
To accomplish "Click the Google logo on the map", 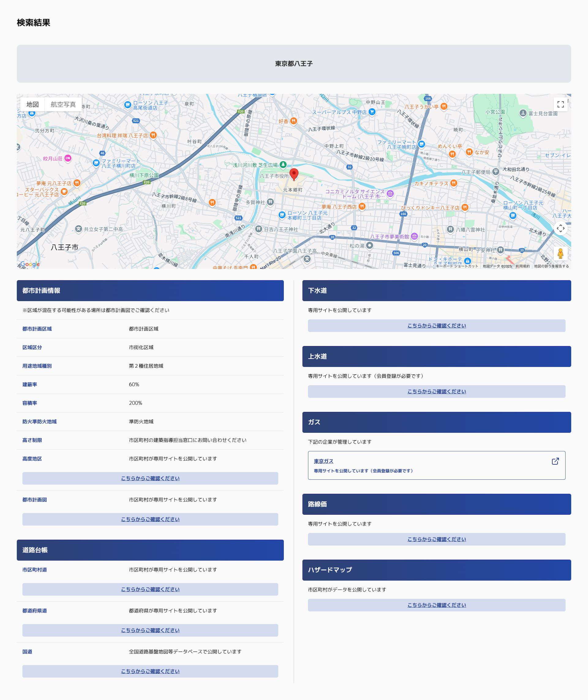I will click(30, 264).
